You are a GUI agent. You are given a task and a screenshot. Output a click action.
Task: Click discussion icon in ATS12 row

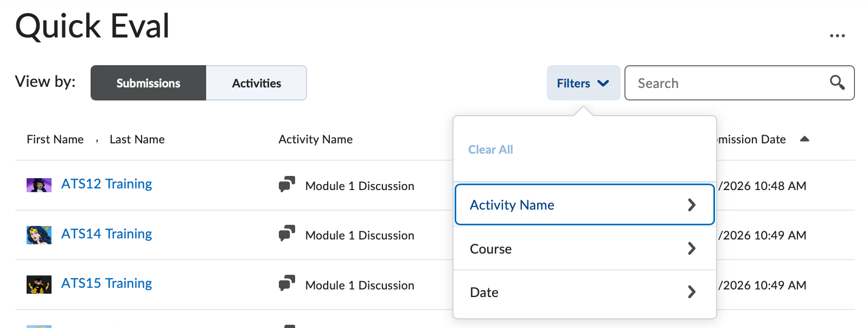click(x=287, y=184)
